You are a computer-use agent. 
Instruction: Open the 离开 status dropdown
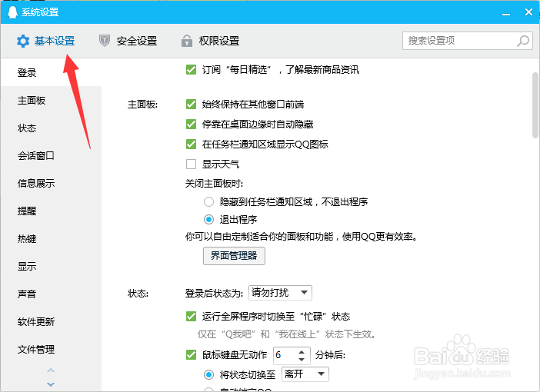click(305, 374)
